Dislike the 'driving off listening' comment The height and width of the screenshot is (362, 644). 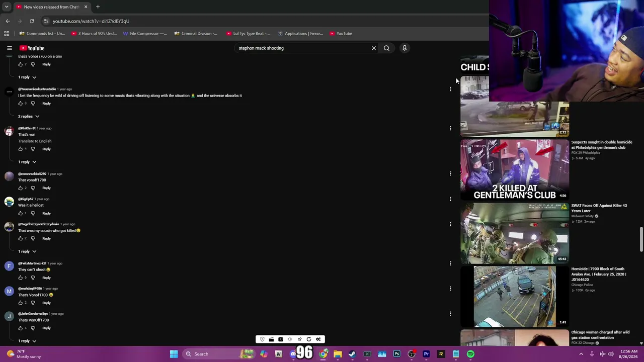tap(33, 104)
